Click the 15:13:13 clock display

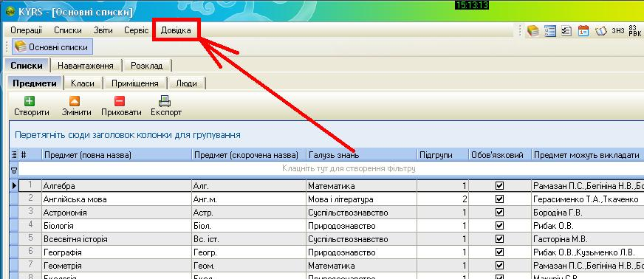(471, 5)
